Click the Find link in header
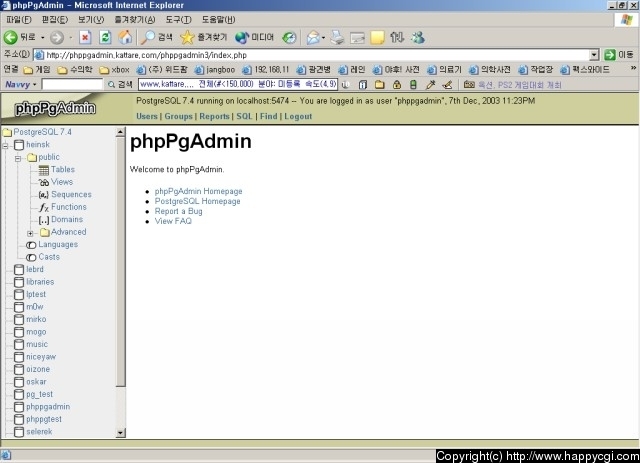The image size is (640, 463). [x=269, y=116]
